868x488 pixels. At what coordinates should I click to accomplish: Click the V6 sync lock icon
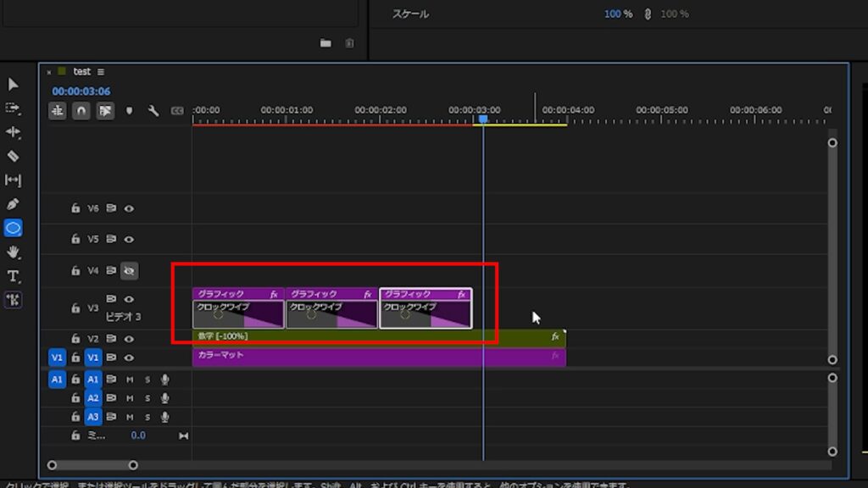coord(111,208)
